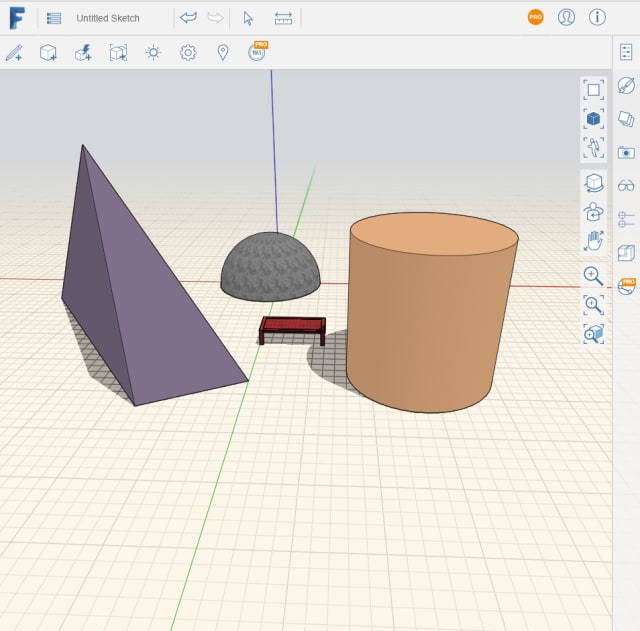Click the Untitled Sketch title
Screen dimensions: 640x631
click(108, 18)
